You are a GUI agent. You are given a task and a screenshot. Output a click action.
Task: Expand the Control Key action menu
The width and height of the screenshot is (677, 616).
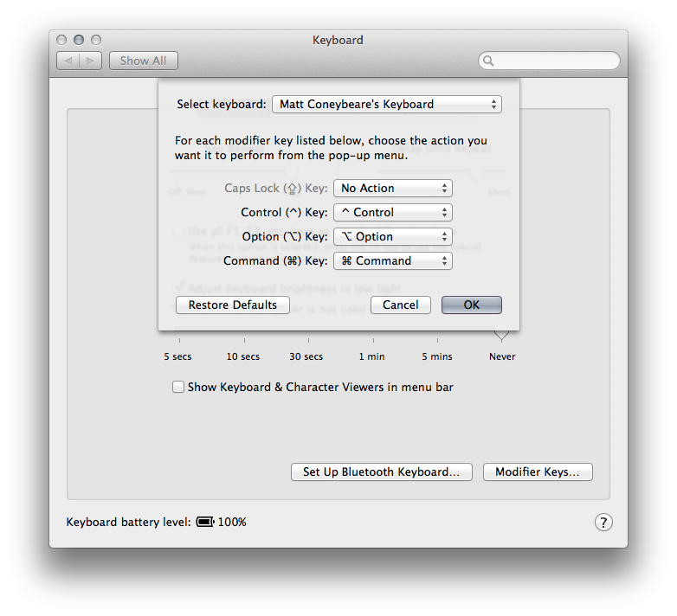[x=392, y=212]
